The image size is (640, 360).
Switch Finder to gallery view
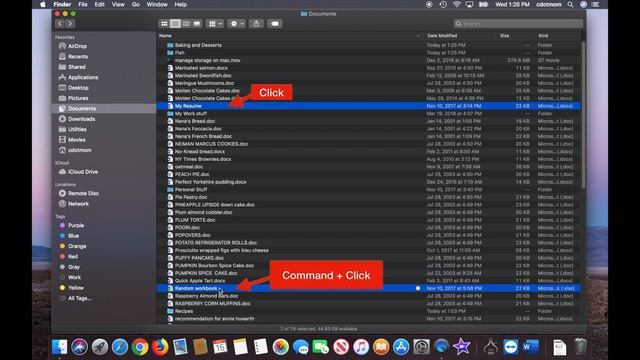197,24
